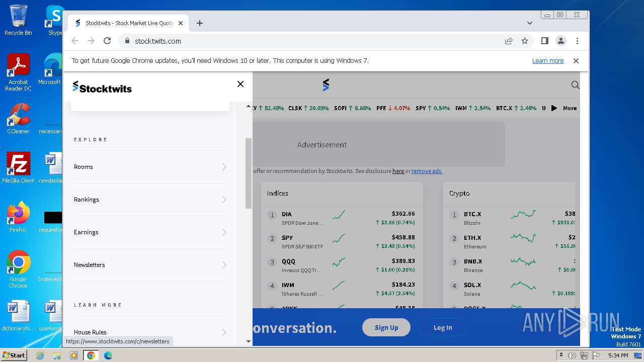
Task: Play the ticker tape
Action: click(x=554, y=108)
